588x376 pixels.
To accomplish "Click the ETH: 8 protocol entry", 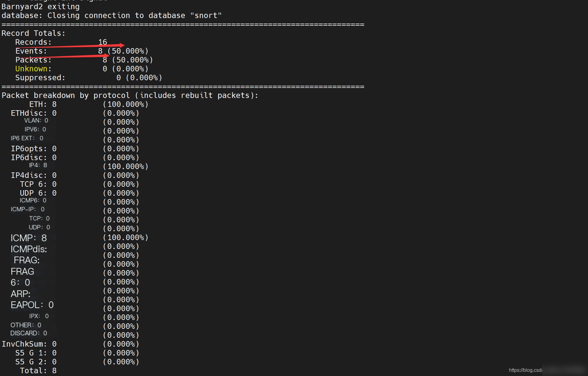I will pyautogui.click(x=43, y=104).
